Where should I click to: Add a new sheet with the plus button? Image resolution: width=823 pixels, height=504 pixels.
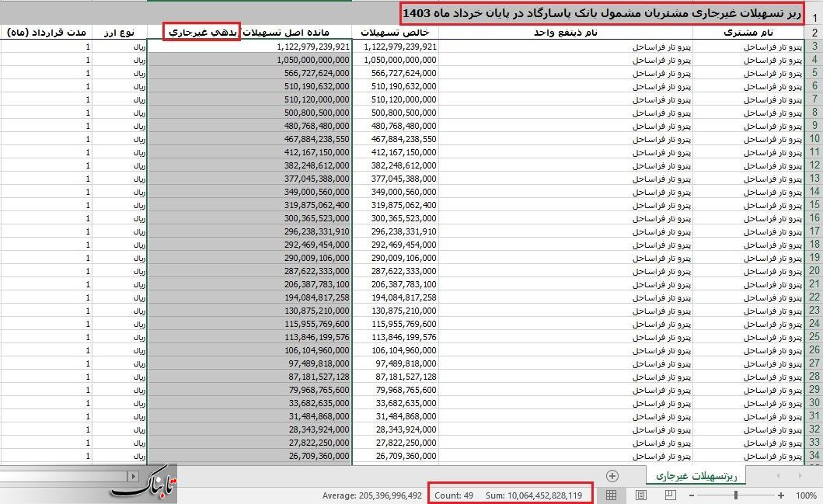612,476
